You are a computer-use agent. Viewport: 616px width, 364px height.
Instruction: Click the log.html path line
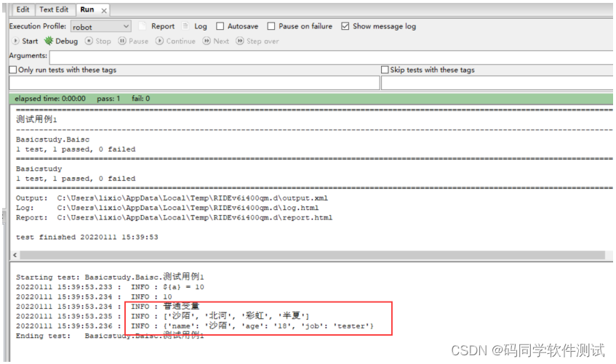tap(167, 208)
